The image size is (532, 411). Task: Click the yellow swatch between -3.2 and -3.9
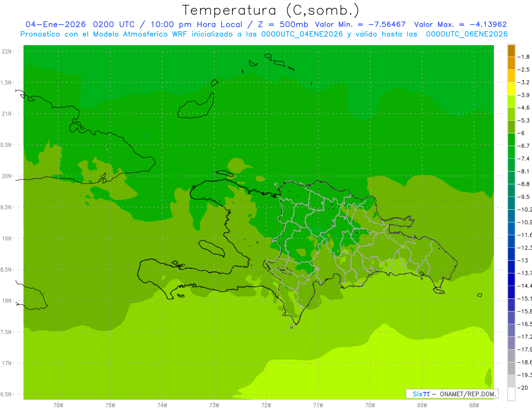[x=511, y=89]
